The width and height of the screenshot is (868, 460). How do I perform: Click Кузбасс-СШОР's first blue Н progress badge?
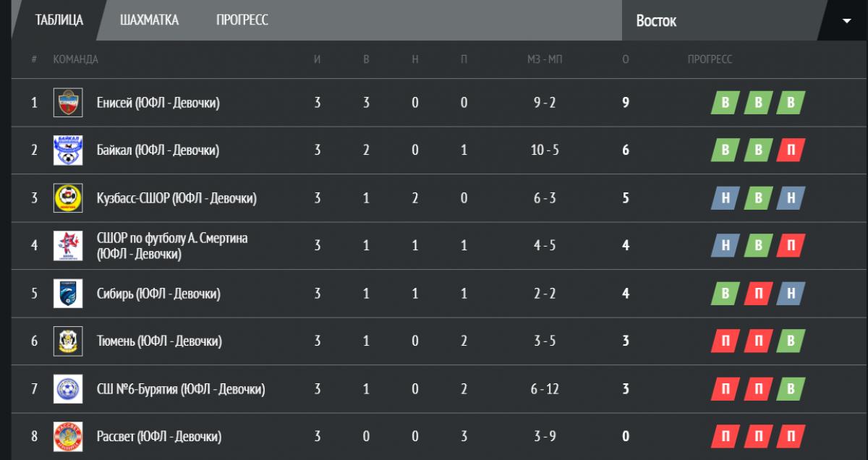725,198
